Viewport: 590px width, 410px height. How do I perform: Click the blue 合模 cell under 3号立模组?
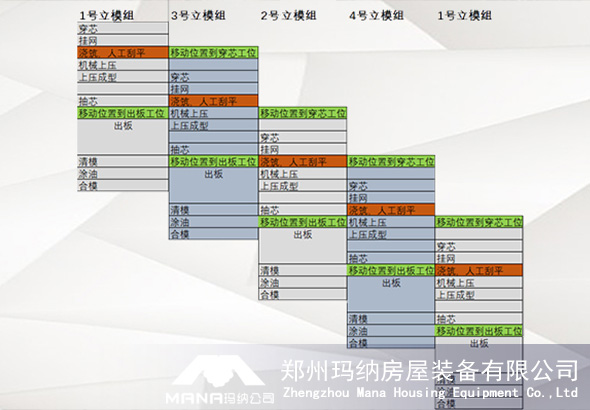click(x=213, y=234)
